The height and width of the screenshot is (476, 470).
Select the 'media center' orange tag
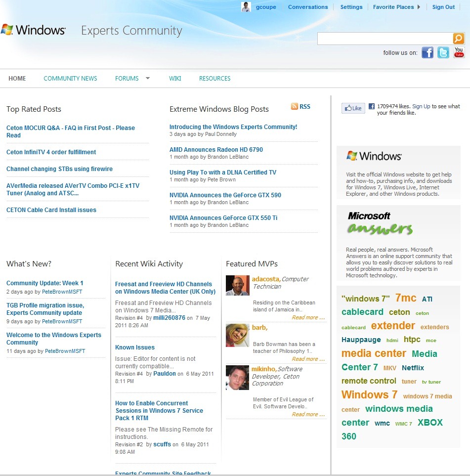[374, 353]
